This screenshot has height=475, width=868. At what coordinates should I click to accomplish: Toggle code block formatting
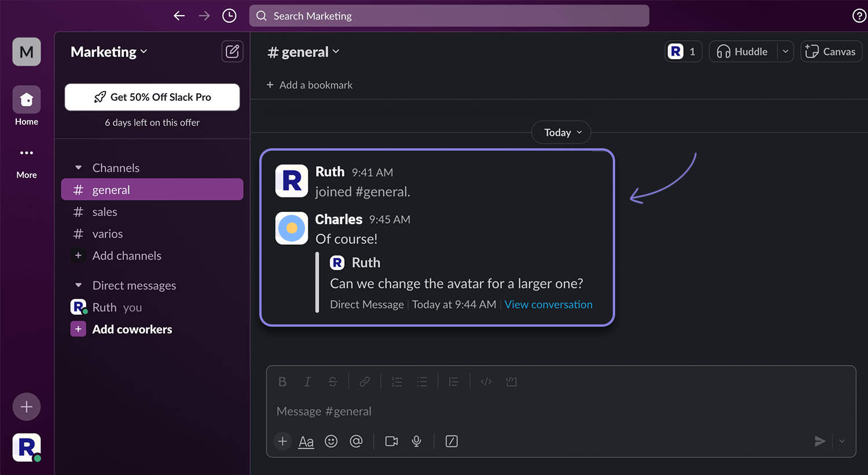(x=511, y=382)
